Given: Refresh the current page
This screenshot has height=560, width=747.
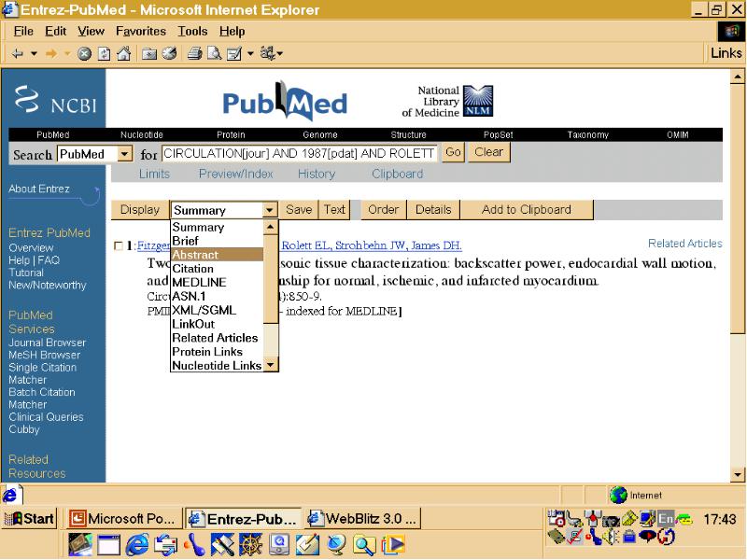Looking at the screenshot, I should coord(105,54).
